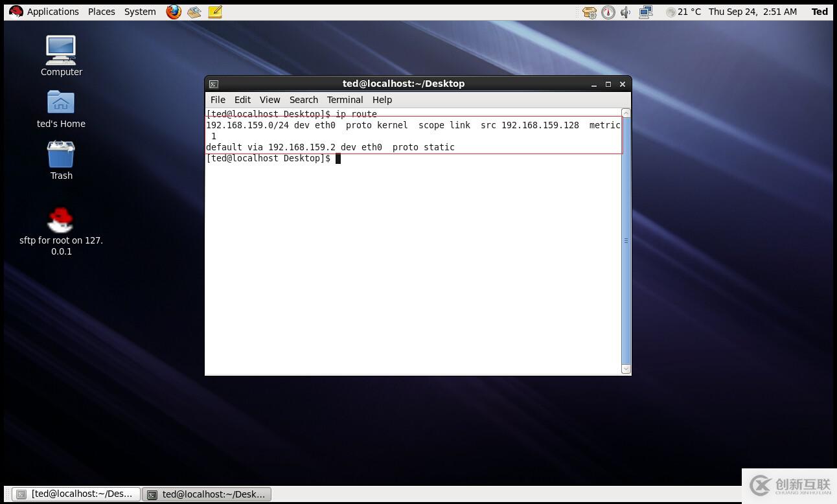Click the 'ip route' command text
The width and height of the screenshot is (837, 504).
pos(356,114)
